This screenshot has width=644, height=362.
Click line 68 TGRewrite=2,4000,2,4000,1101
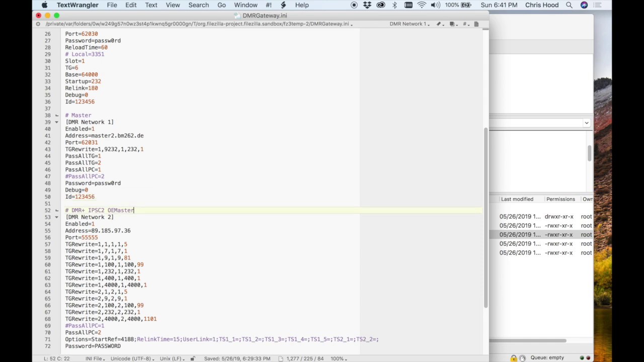[x=111, y=319]
